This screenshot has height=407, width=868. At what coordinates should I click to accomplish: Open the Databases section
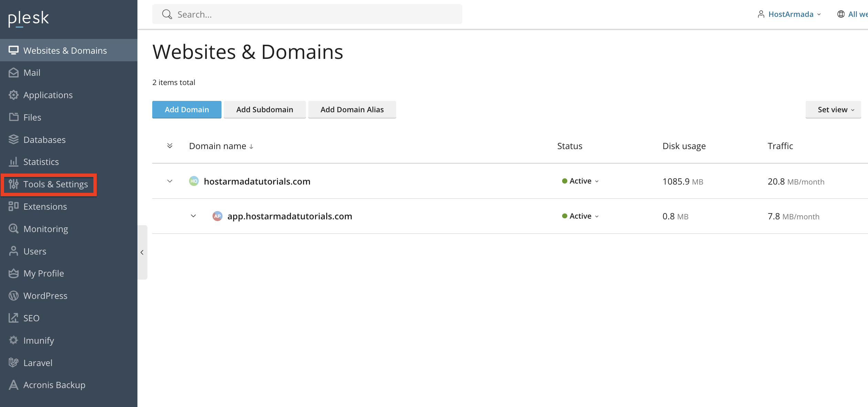[x=69, y=139]
